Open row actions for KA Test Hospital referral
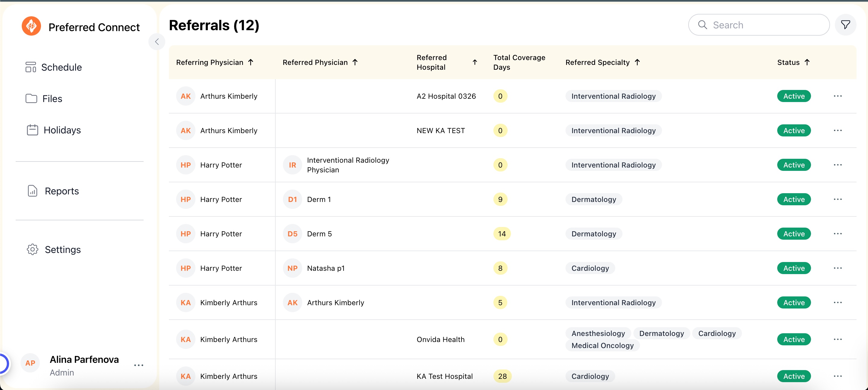Image resolution: width=868 pixels, height=390 pixels. pos(838,376)
